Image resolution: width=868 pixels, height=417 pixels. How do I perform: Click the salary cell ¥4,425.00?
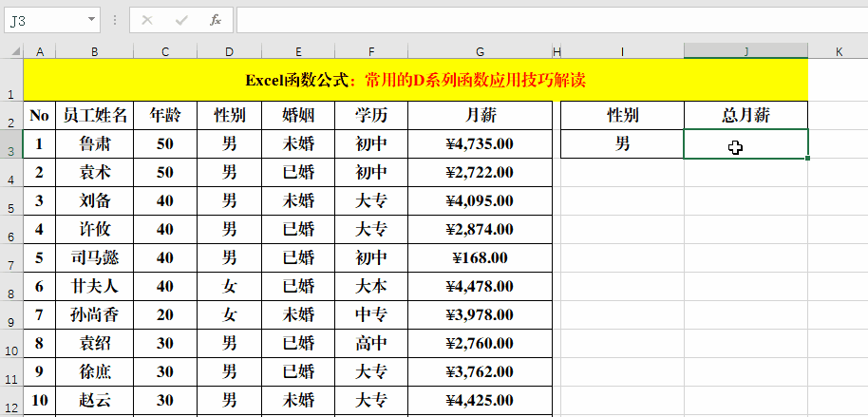click(480, 401)
